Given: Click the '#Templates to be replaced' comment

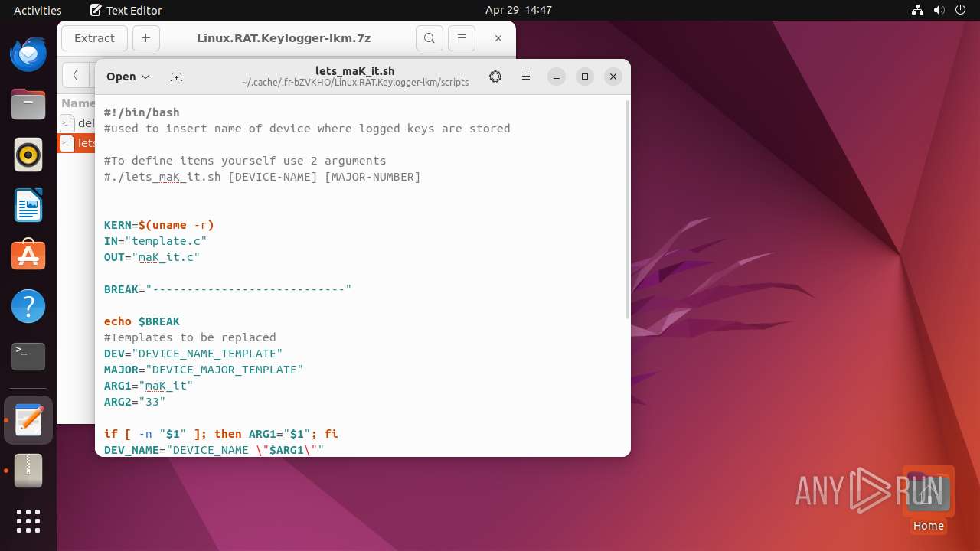Looking at the screenshot, I should [x=190, y=337].
